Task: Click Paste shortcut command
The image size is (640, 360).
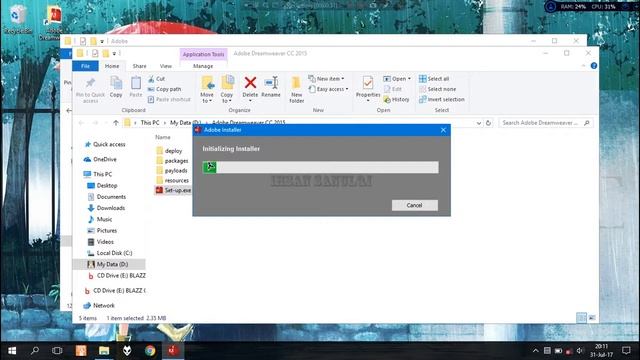Action: 169,99
